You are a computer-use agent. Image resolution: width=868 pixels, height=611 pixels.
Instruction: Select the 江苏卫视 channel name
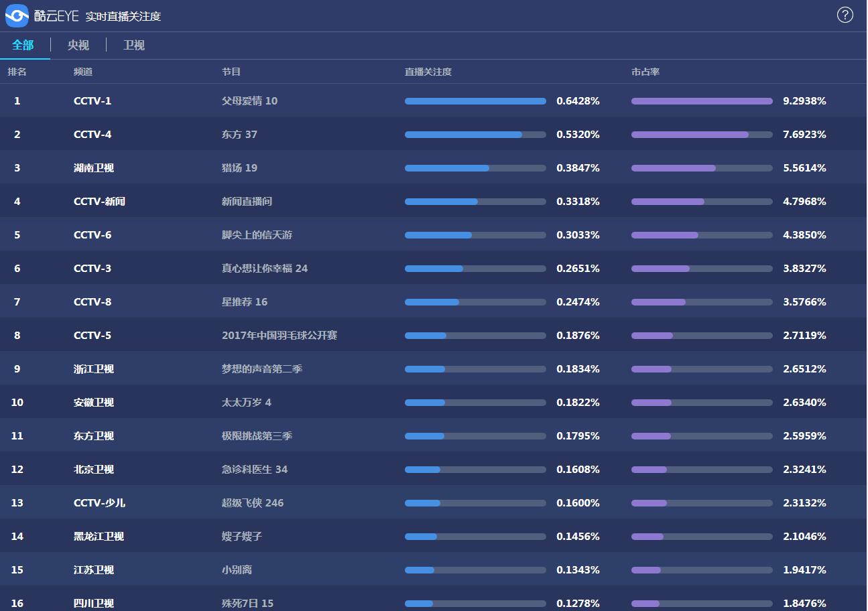coord(94,570)
